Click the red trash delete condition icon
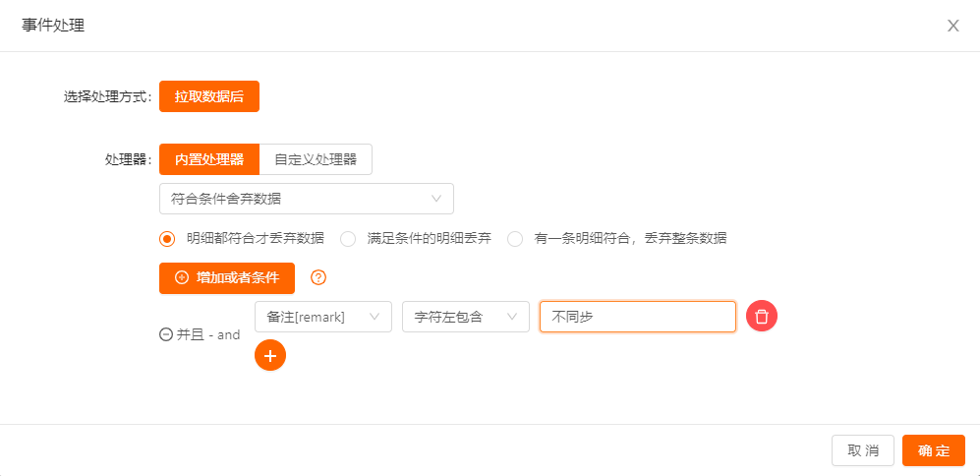 click(x=762, y=317)
